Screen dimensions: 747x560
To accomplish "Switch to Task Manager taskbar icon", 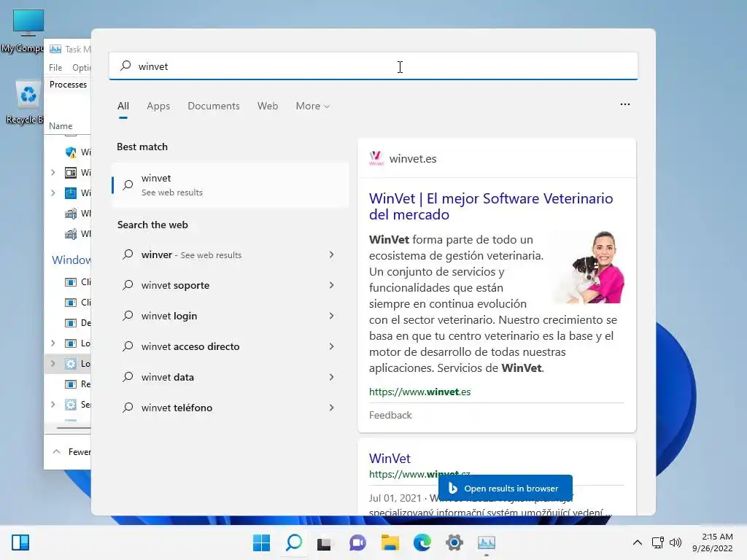I will point(487,542).
